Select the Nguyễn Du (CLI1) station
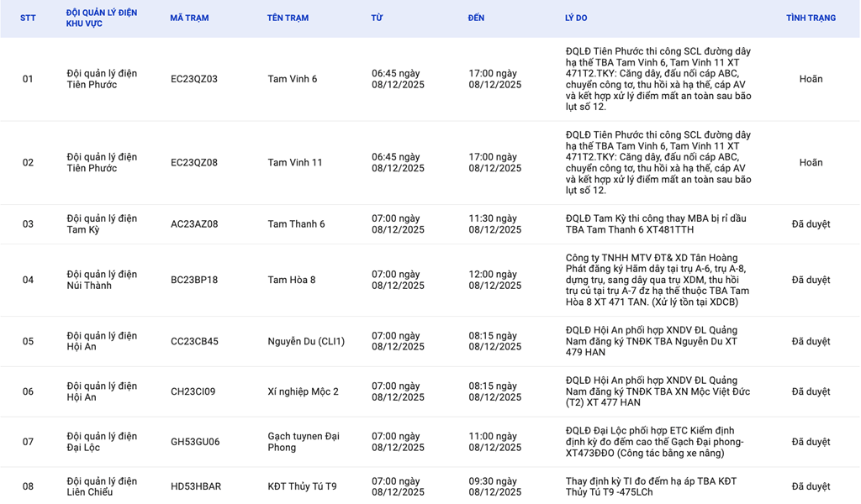Image resolution: width=861 pixels, height=504 pixels. coord(306,342)
